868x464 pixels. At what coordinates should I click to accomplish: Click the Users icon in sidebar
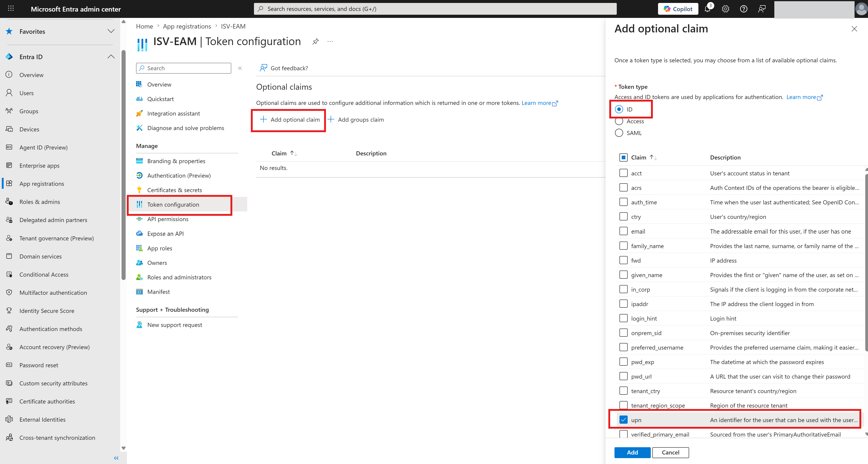click(x=9, y=93)
